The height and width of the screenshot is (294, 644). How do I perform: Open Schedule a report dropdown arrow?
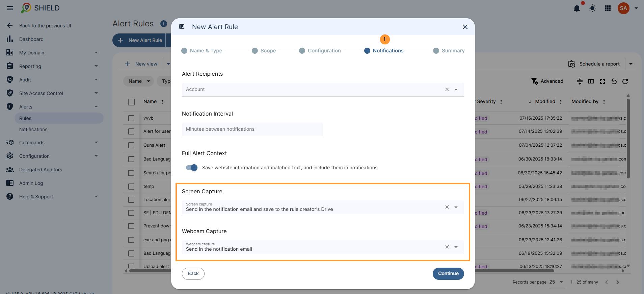click(x=631, y=64)
